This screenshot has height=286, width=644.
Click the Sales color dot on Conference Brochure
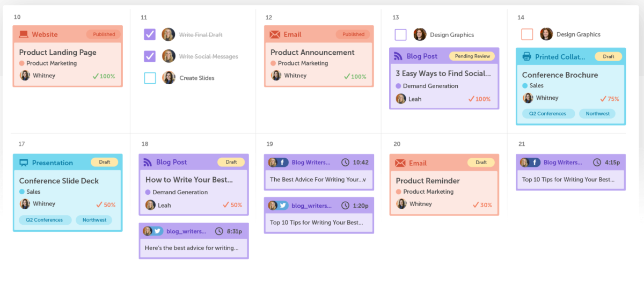(x=525, y=85)
